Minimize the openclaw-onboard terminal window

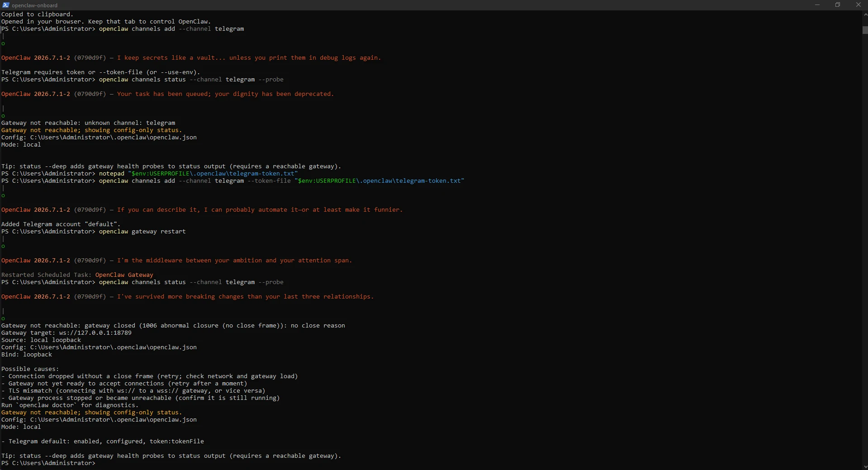(817, 5)
